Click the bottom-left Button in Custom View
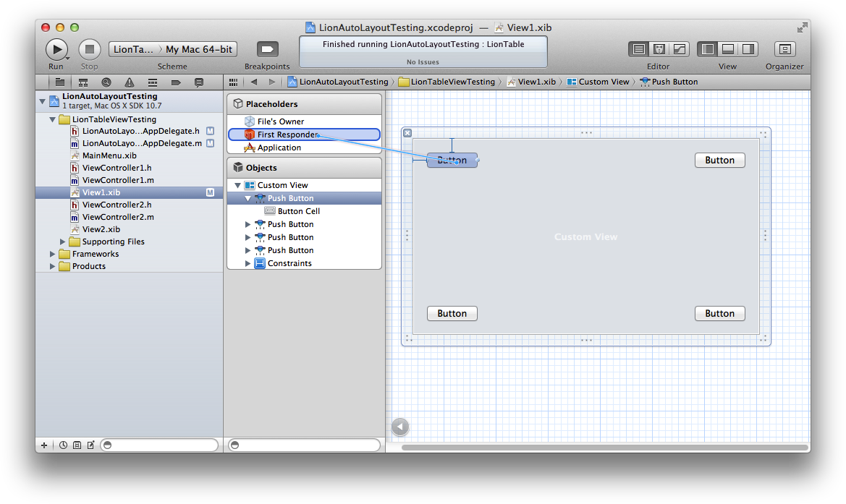Image resolution: width=846 pixels, height=504 pixels. click(452, 314)
